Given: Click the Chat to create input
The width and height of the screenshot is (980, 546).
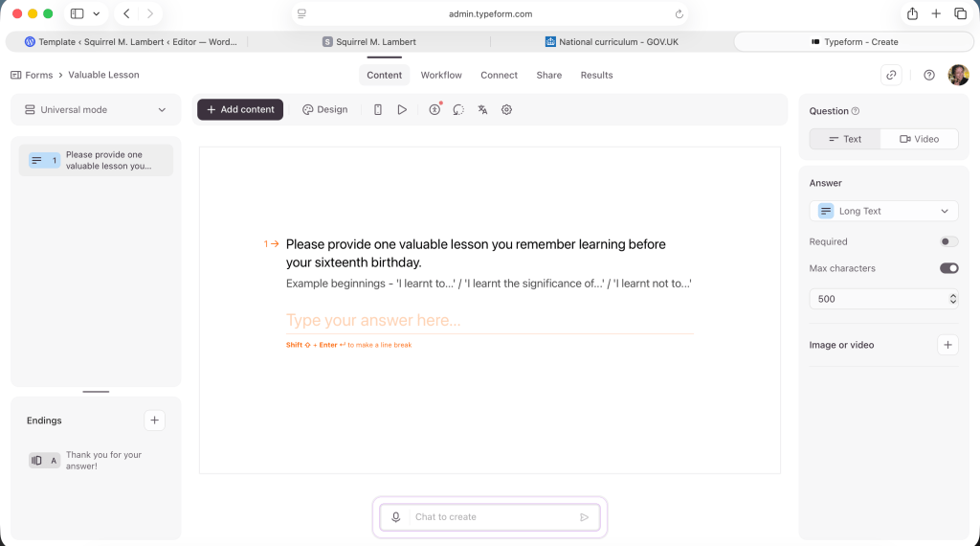Looking at the screenshot, I should click(490, 517).
